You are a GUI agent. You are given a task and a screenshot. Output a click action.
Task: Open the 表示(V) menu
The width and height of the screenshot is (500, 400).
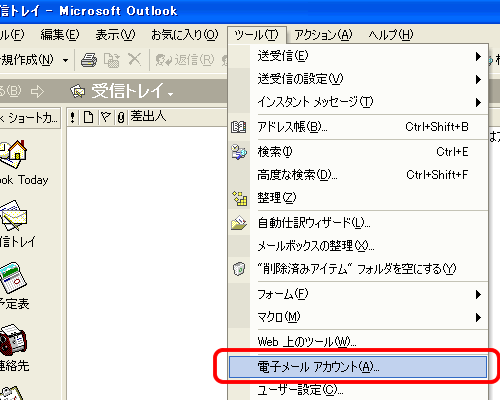(x=115, y=35)
